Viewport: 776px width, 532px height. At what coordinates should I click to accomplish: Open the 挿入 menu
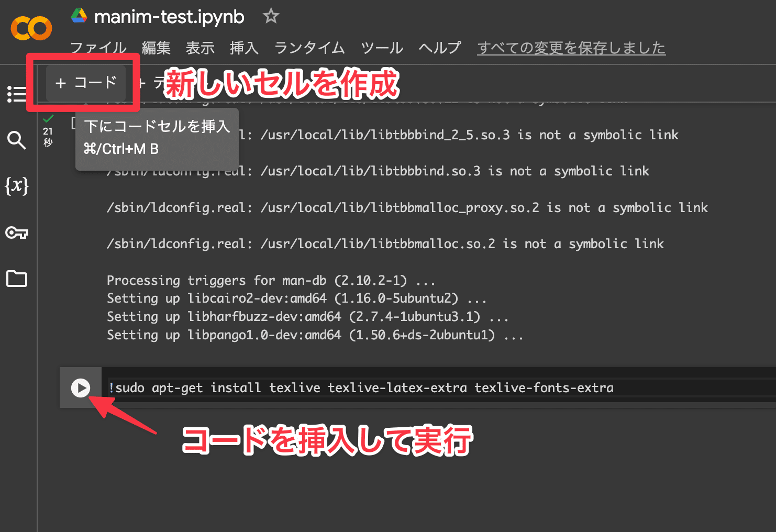coord(244,48)
